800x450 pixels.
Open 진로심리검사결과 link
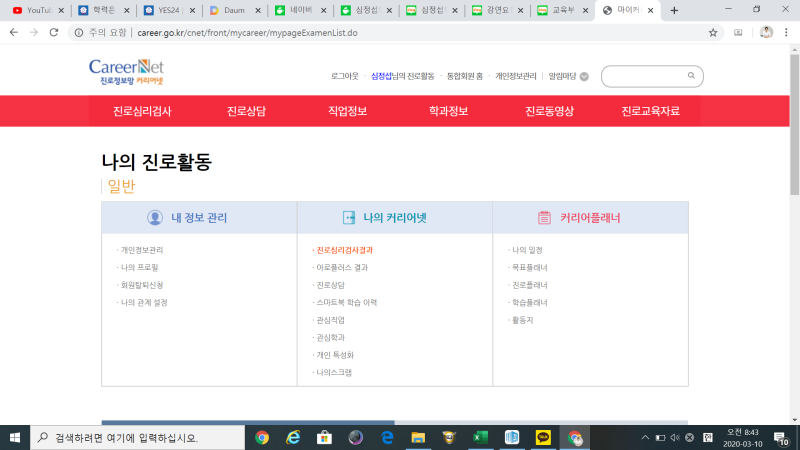point(344,250)
